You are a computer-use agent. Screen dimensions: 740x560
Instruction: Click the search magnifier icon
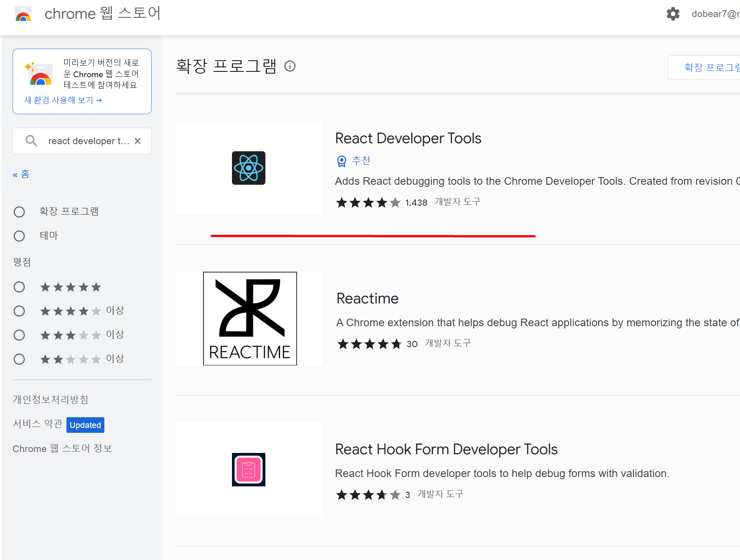31,141
